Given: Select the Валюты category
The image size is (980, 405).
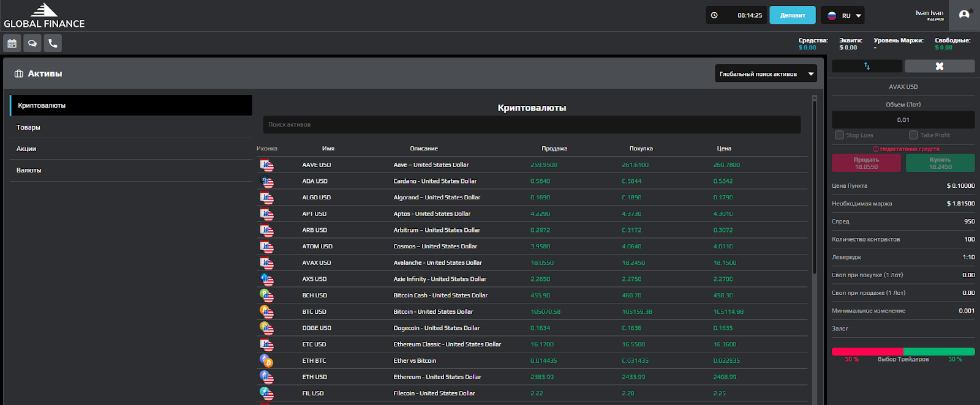Looking at the screenshot, I should pyautogui.click(x=131, y=170).
